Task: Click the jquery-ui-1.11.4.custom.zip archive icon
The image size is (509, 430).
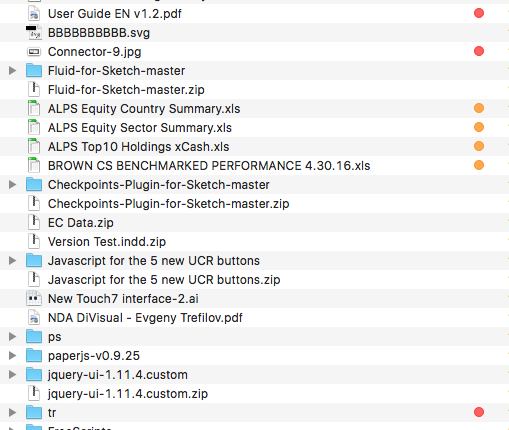Action: [x=34, y=394]
